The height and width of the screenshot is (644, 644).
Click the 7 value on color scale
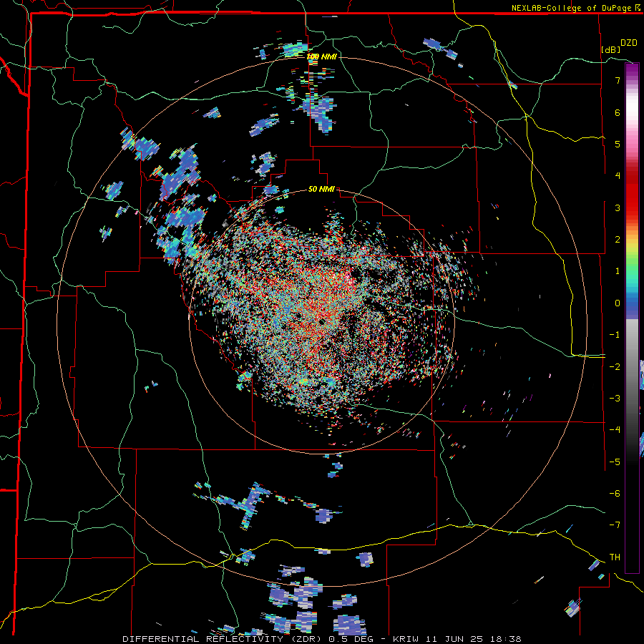point(618,80)
